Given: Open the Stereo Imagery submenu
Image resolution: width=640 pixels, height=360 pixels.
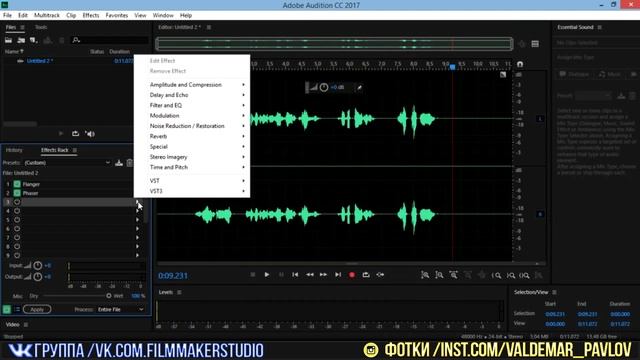Looking at the screenshot, I should coord(192,157).
